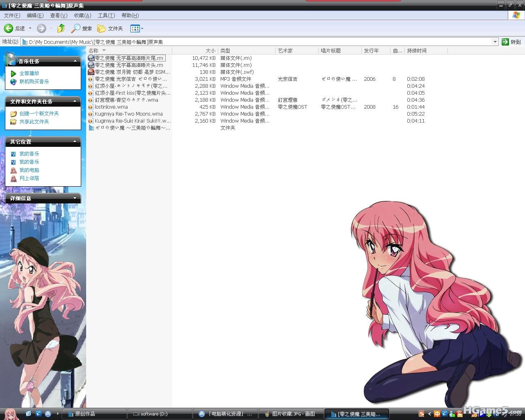Collapse the 文件和文件夹任务 panel
The width and height of the screenshot is (525, 420).
click(x=75, y=101)
